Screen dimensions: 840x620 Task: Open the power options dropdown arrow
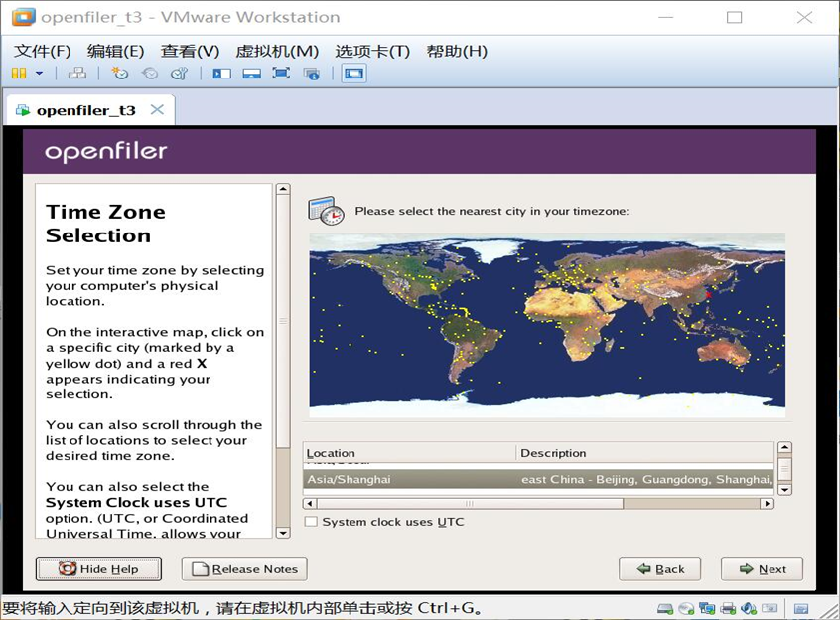coord(39,73)
